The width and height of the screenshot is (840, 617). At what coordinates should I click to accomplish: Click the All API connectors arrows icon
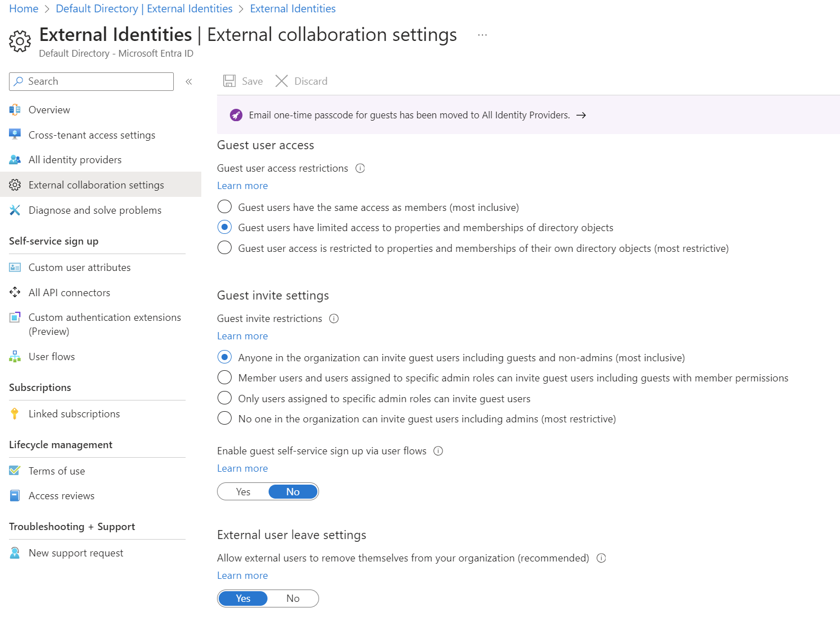coord(15,292)
